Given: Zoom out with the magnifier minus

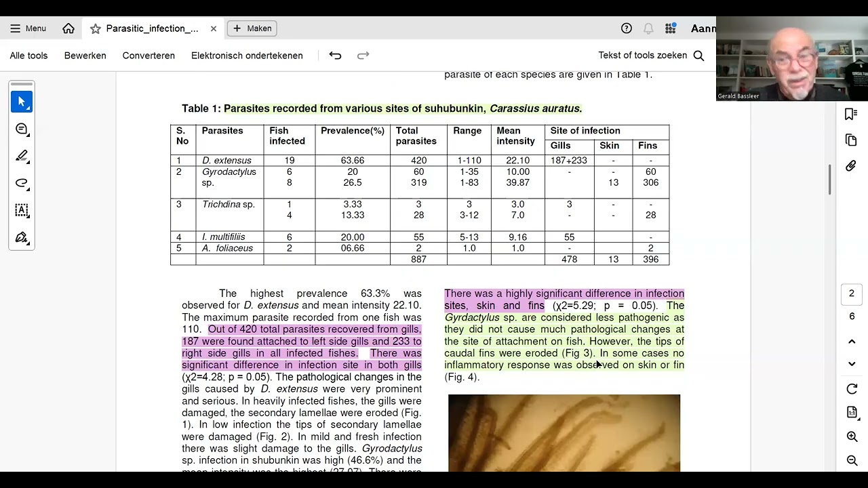Looking at the screenshot, I should click(852, 461).
